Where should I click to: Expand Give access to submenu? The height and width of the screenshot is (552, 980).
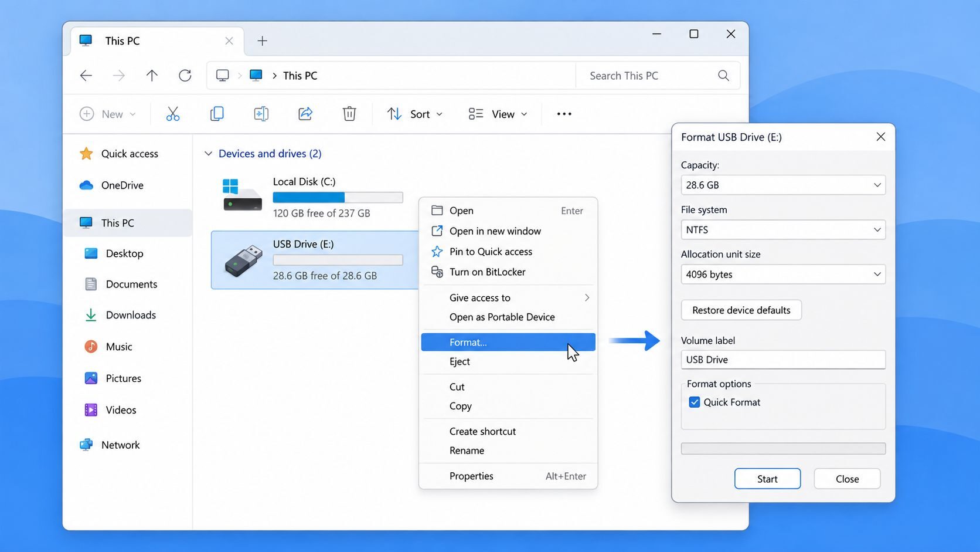[508, 298]
